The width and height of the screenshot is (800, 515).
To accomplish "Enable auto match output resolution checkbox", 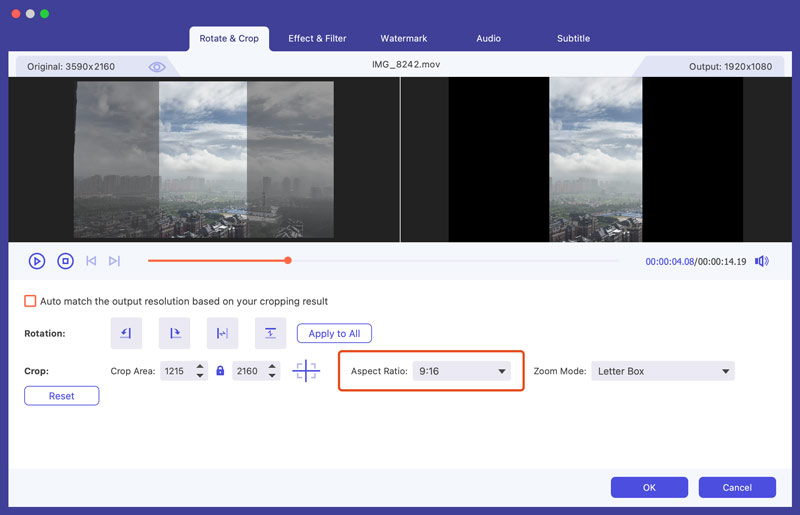I will (30, 301).
